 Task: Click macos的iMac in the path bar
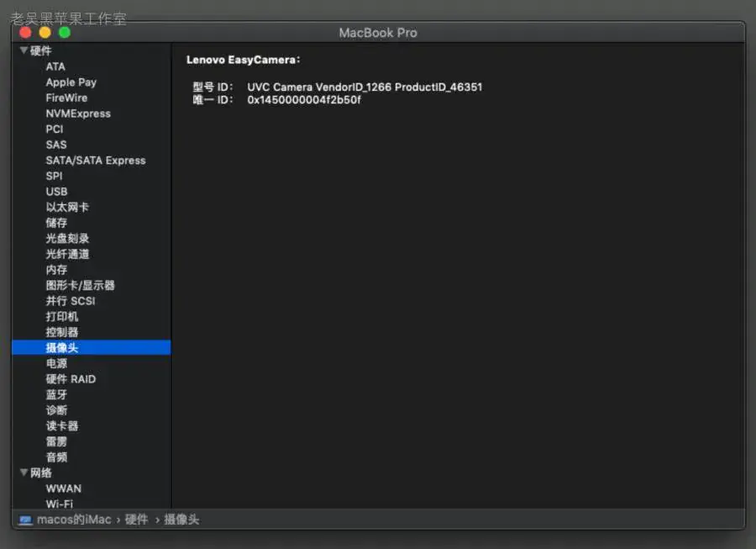(74, 520)
